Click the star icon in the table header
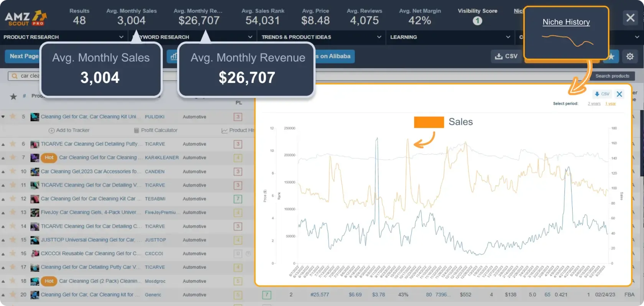This screenshot has height=306, width=644. [13, 96]
